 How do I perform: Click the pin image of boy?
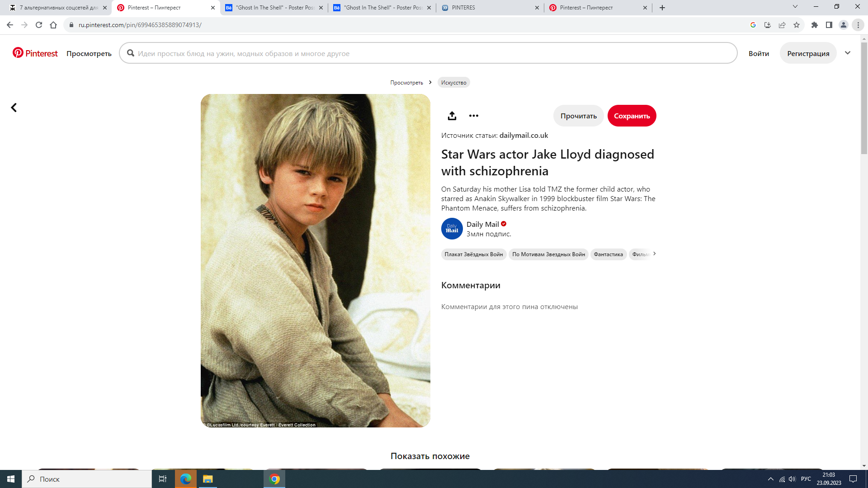pyautogui.click(x=315, y=261)
